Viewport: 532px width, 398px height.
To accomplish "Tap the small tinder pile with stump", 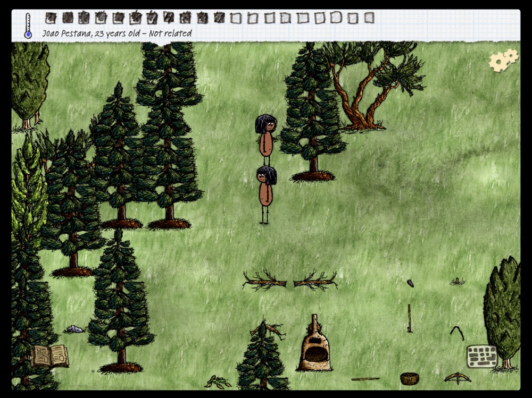I will tap(457, 282).
